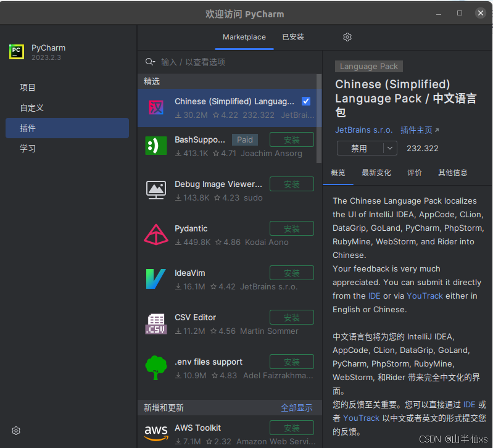The width and height of the screenshot is (493, 448).
Task: Click the BashSupport plugin icon
Action: click(x=156, y=146)
